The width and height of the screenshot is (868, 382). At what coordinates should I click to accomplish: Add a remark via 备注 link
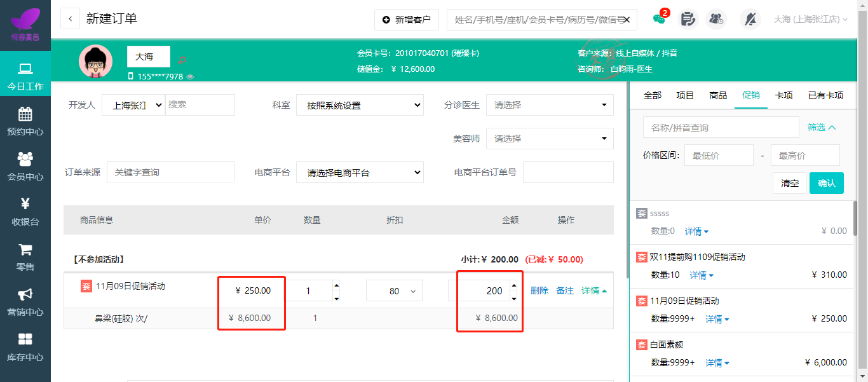tap(565, 290)
